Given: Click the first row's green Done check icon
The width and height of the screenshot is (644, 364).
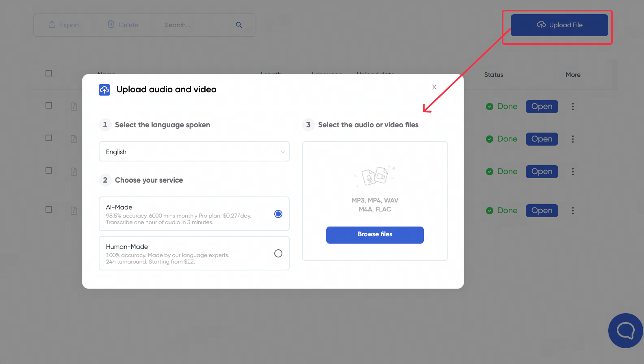Looking at the screenshot, I should click(x=490, y=107).
